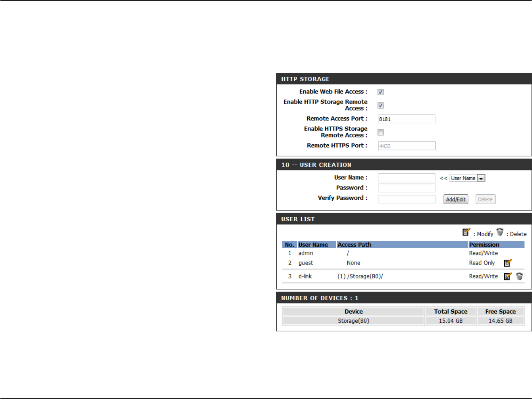532x399 pixels.
Task: Click the Read/Write permission for d-link
Action: pos(483,276)
